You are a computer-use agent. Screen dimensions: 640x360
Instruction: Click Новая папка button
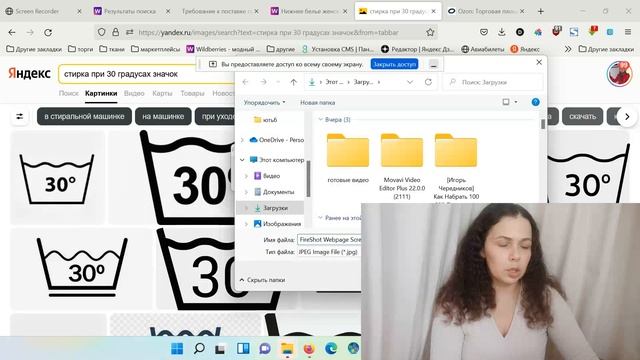pyautogui.click(x=318, y=102)
